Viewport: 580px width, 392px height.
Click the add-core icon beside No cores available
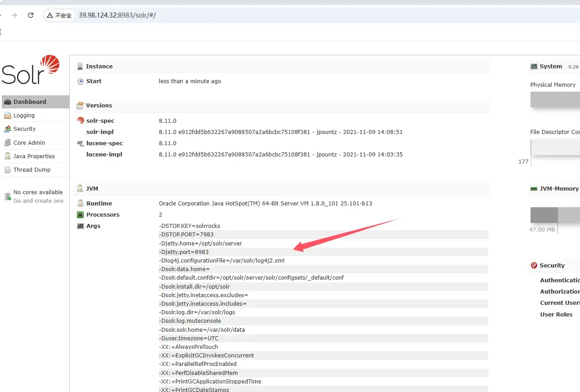8,196
